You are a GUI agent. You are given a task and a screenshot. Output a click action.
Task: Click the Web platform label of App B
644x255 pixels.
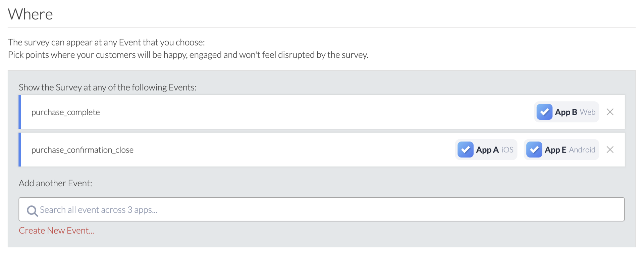587,112
